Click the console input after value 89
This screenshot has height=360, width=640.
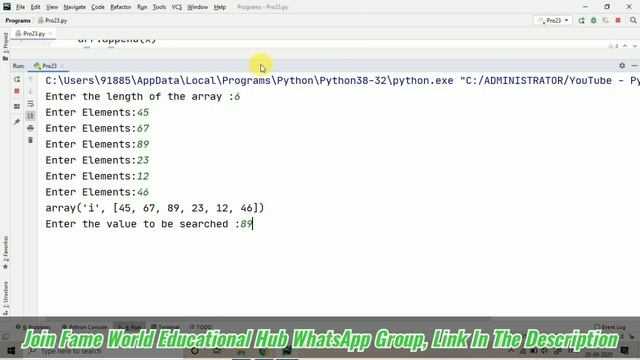click(x=253, y=224)
